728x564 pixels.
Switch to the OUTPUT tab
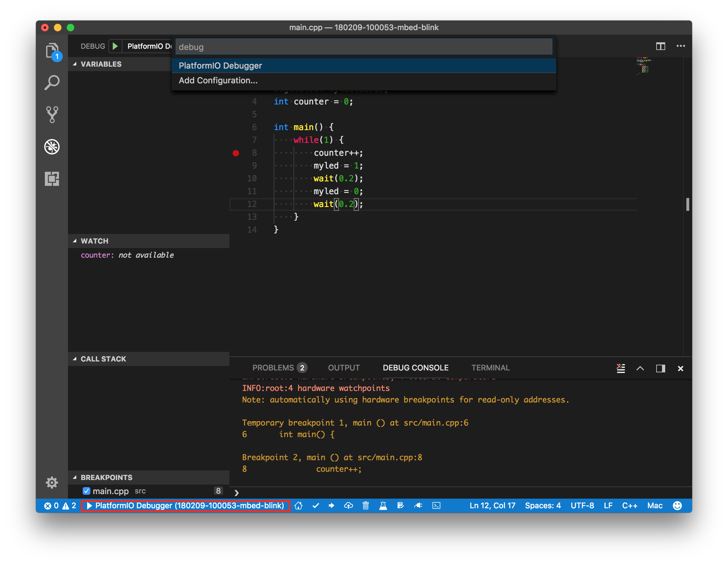pyautogui.click(x=344, y=368)
